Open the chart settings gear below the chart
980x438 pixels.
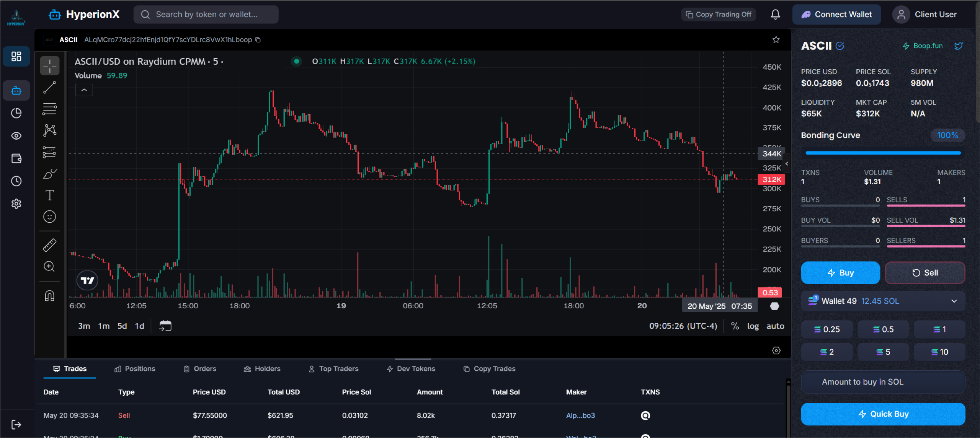[x=776, y=350]
